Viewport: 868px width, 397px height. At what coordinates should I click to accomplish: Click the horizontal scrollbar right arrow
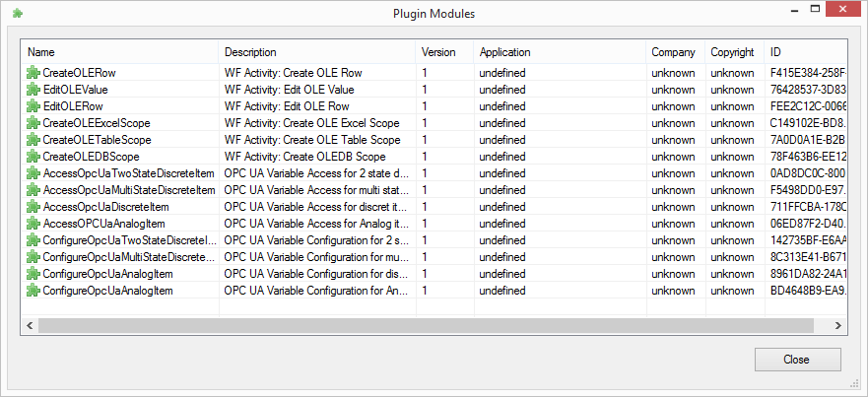837,324
